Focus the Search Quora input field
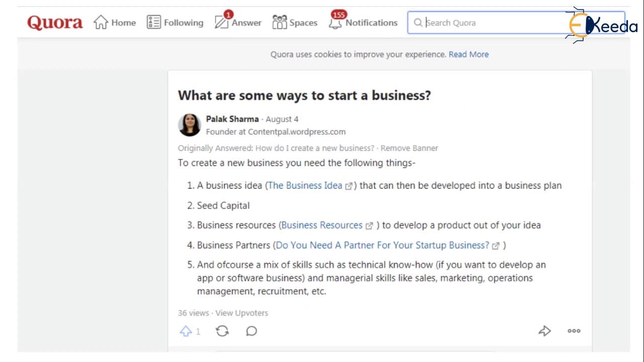 point(516,23)
